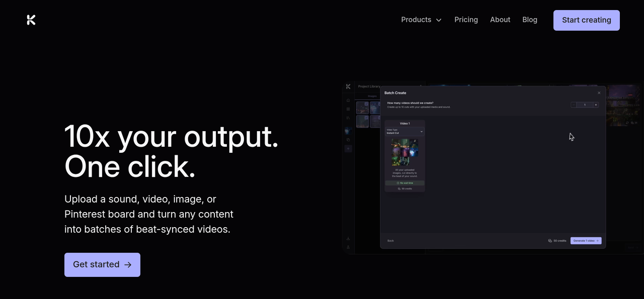Viewport: 644px width, 299px height.
Task: Open the About page
Action: point(500,20)
